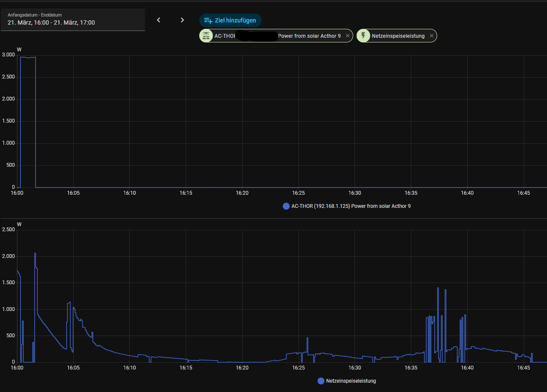The width and height of the screenshot is (547, 392).
Task: Click the small spike near 16:25 in lower chart
Action: [307, 338]
